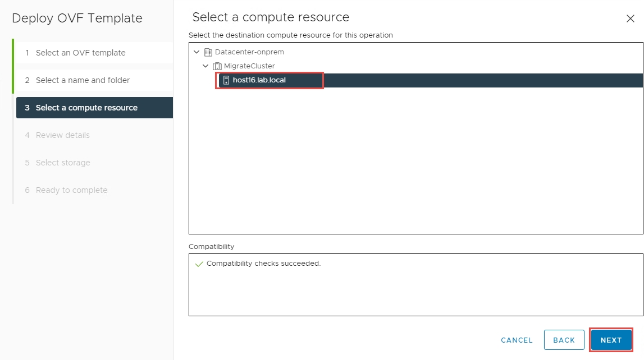Jump to step 4 Review details
644x360 pixels.
[62, 135]
